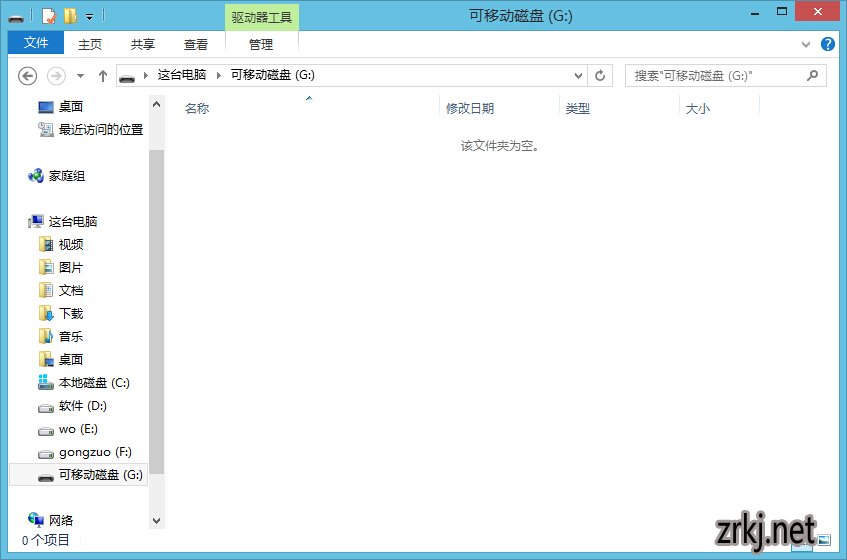Select 桌面 under favorites in navigation pane
Image resolution: width=847 pixels, height=560 pixels.
[71, 107]
